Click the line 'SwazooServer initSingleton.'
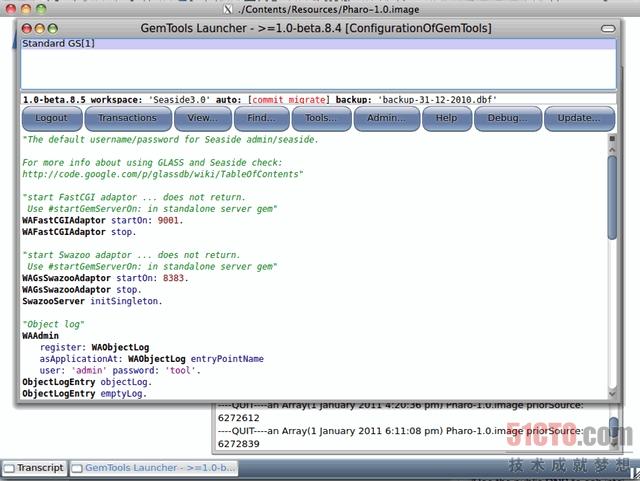The height and width of the screenshot is (481, 640). pos(92,301)
